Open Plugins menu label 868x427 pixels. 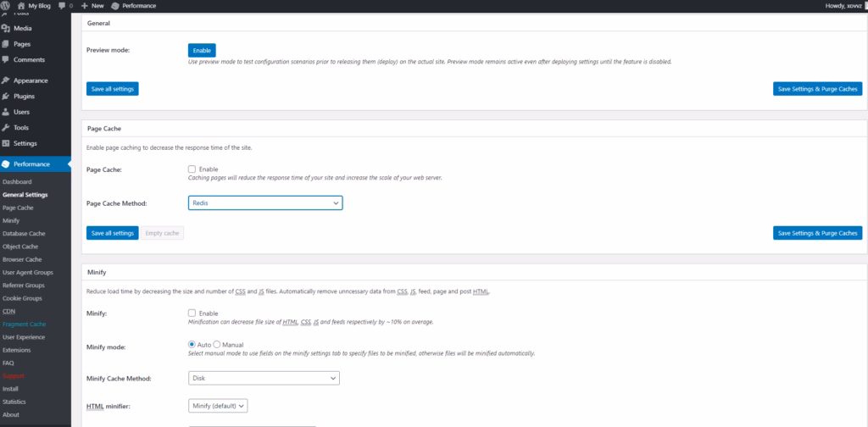click(x=25, y=97)
